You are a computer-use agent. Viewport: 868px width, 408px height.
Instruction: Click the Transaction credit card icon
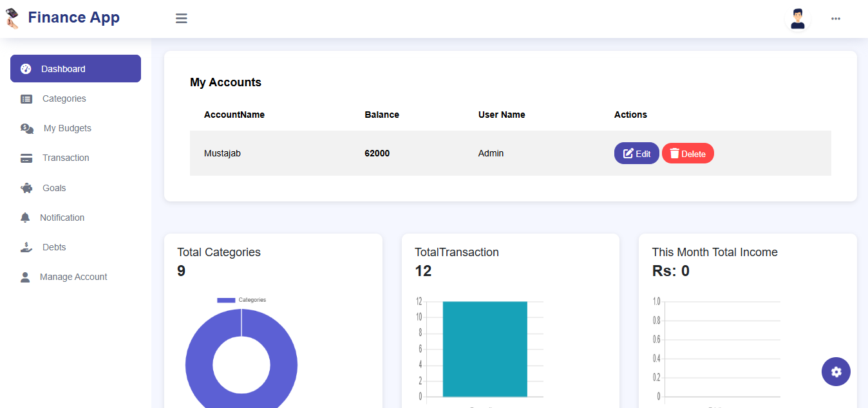click(x=26, y=158)
